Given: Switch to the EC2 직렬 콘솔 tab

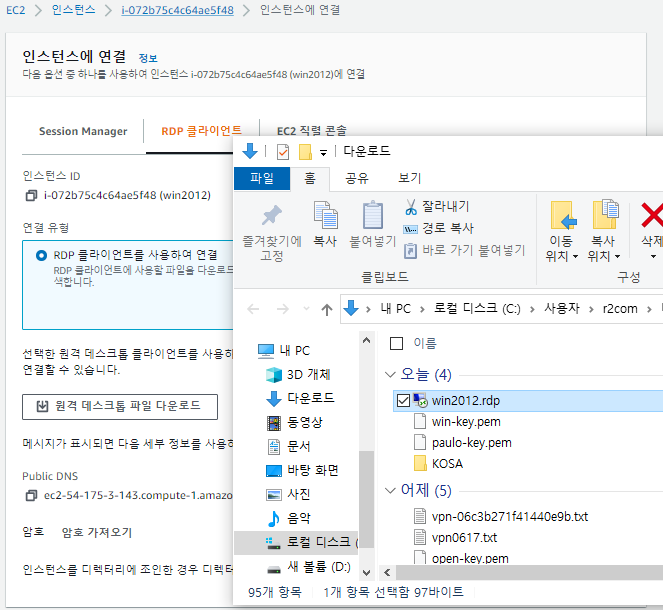Looking at the screenshot, I should tap(312, 131).
